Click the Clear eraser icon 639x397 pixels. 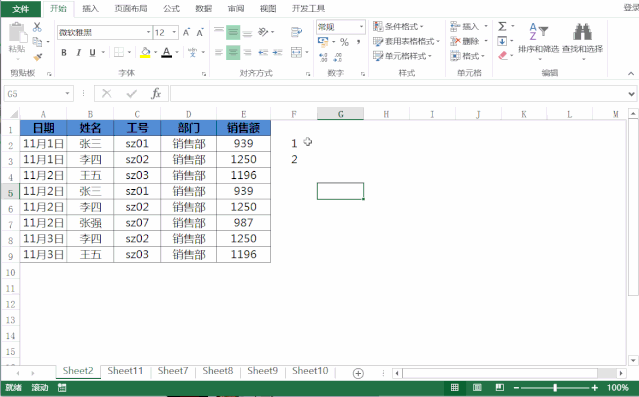[x=502, y=55]
